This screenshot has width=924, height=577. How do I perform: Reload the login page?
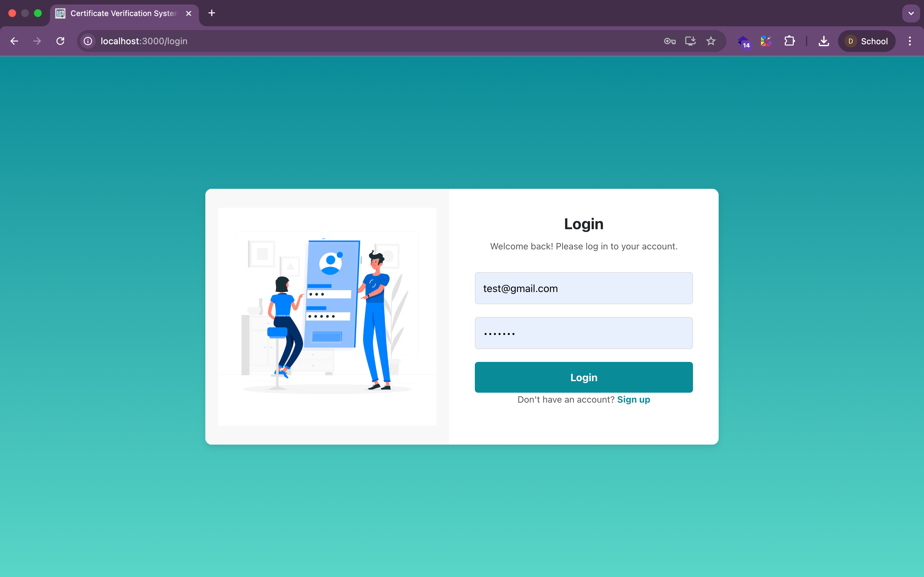[x=60, y=41]
